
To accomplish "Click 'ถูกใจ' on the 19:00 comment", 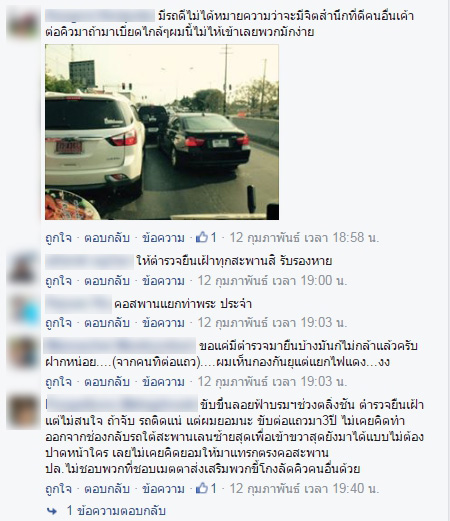I will (x=58, y=281).
